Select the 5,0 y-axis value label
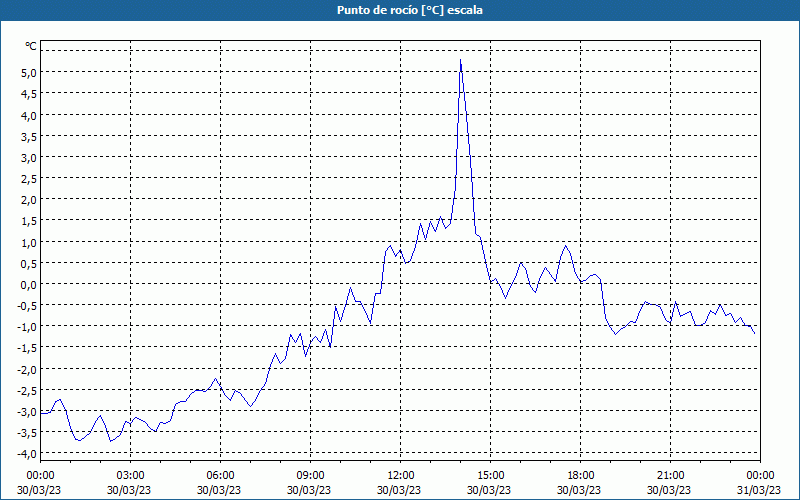Image resolution: width=800 pixels, height=500 pixels. click(29, 72)
